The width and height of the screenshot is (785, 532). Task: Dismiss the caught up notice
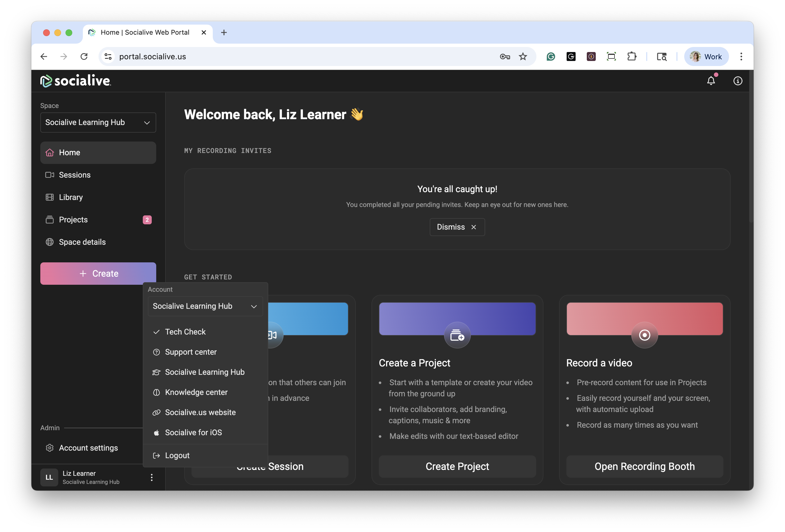click(457, 227)
